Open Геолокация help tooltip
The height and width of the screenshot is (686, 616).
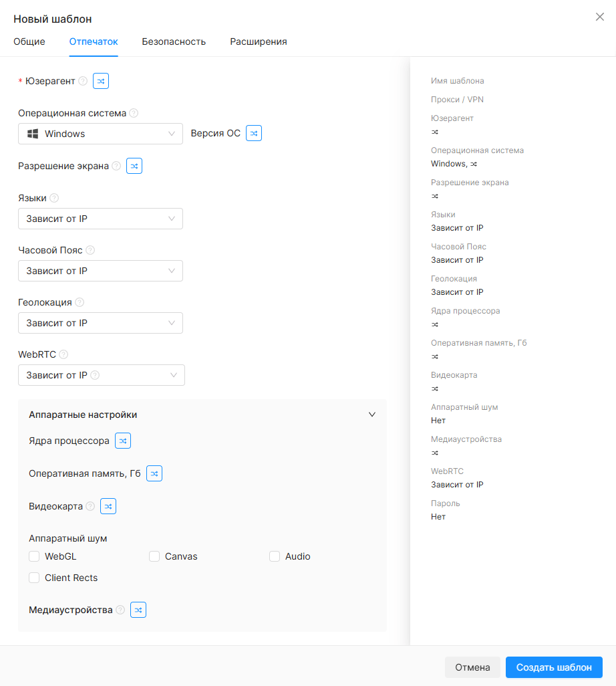(80, 302)
